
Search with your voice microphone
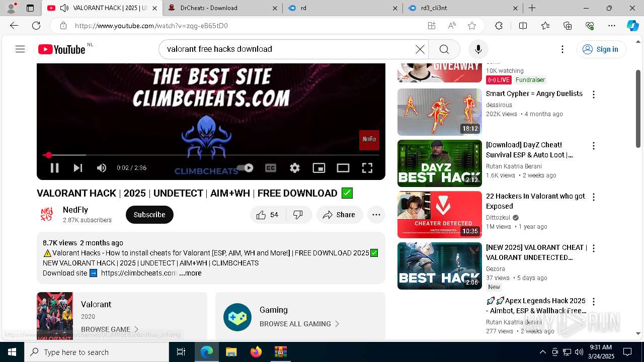[x=478, y=49]
